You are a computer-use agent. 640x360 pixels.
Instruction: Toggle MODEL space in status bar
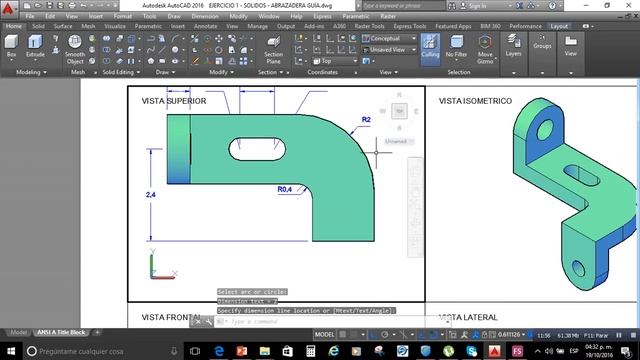[x=325, y=335]
